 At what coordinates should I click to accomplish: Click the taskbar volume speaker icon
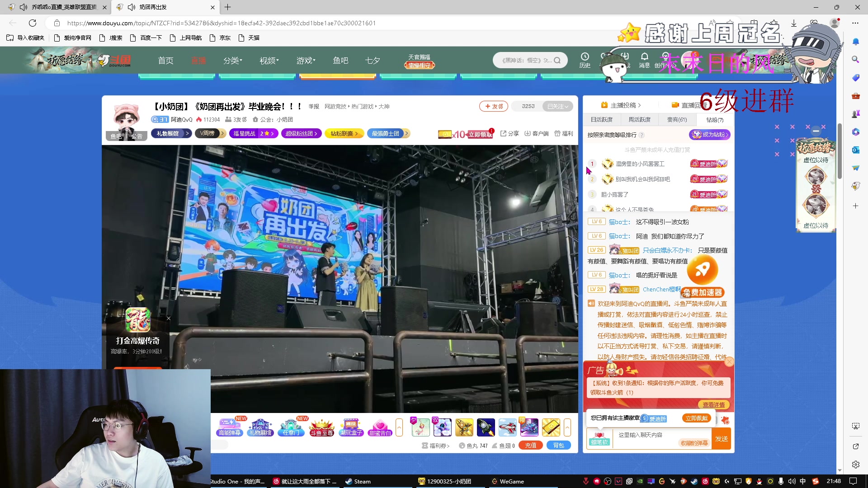coord(792,481)
